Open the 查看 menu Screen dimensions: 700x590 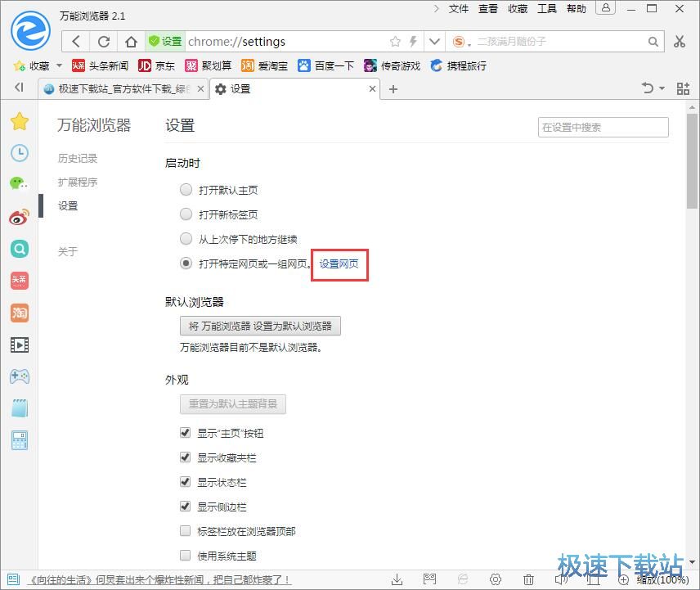click(x=488, y=8)
